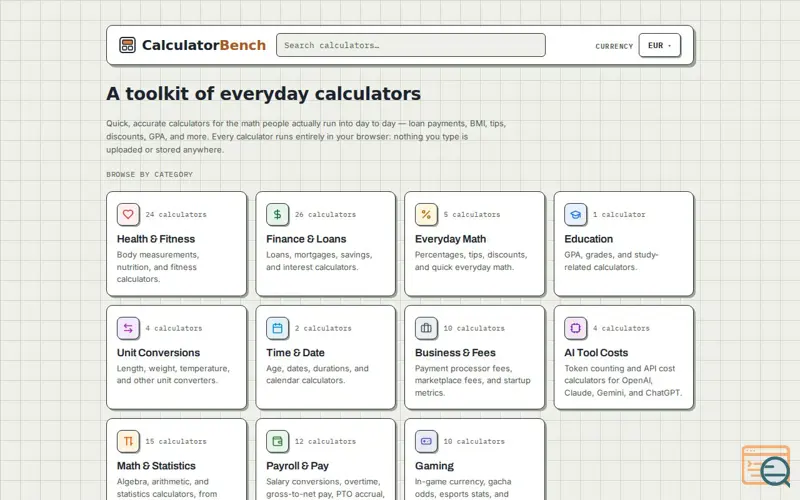Open the Everyday Math category title
Screen dimensions: 800x500
pos(450,239)
